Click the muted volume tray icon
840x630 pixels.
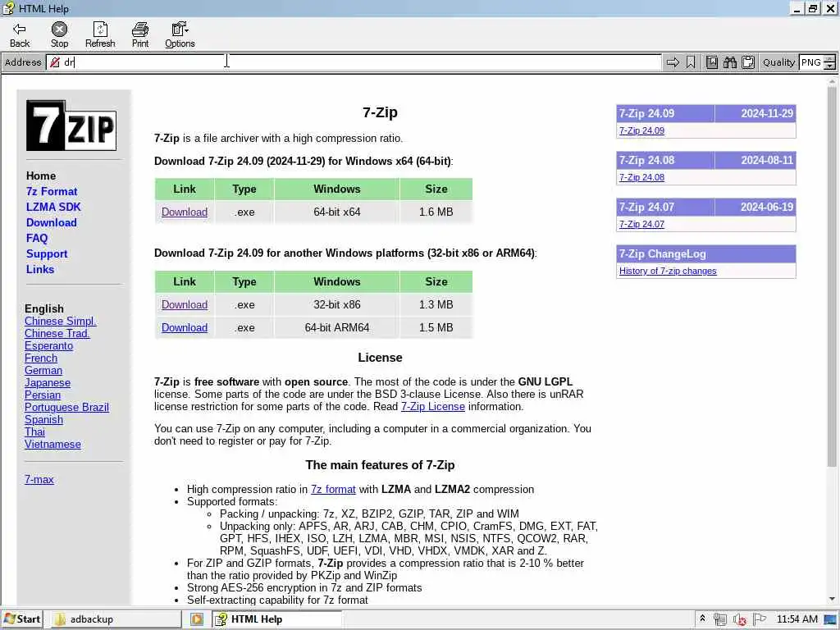click(739, 619)
